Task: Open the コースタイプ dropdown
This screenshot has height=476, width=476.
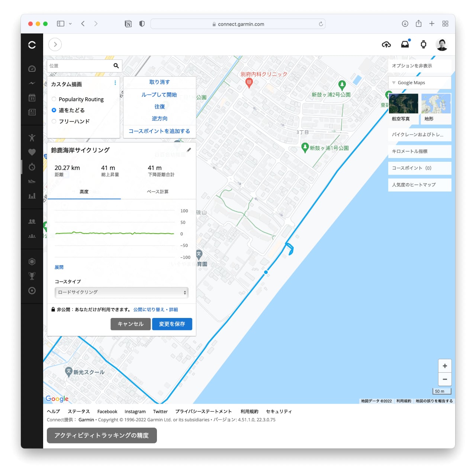Action: [121, 292]
